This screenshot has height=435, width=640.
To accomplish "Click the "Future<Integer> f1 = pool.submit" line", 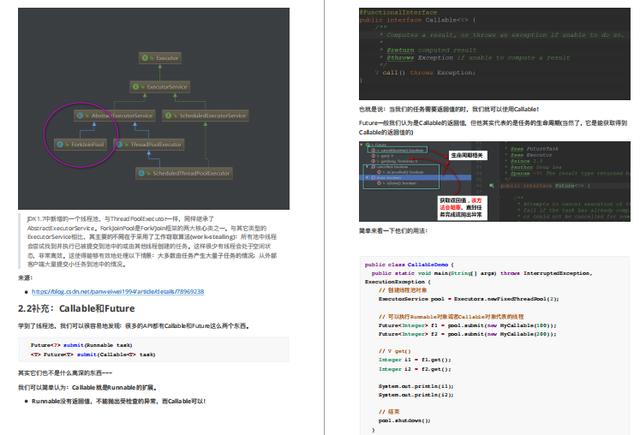I will [467, 325].
